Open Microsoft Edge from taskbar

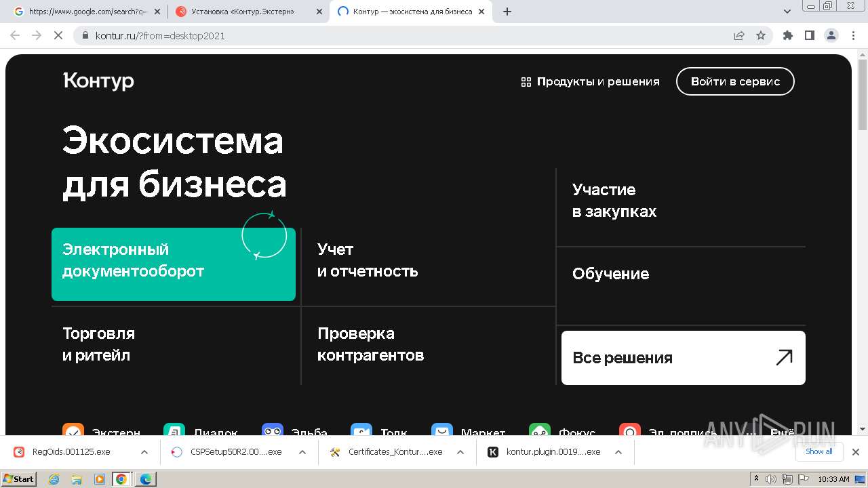point(146,479)
